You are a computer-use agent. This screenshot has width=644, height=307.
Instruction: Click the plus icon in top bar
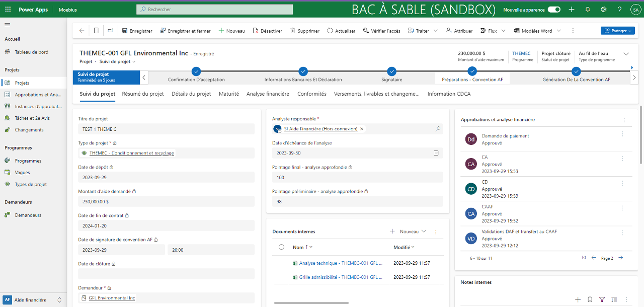[x=572, y=10]
